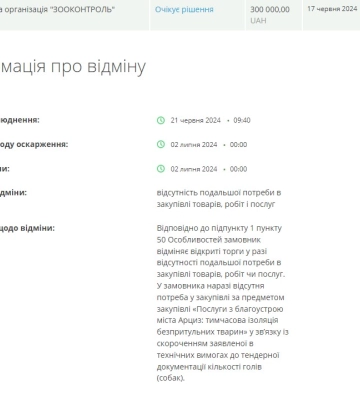The height and width of the screenshot is (400, 360).
Task: Click the label ending "юднення:"
Action: [20, 120]
